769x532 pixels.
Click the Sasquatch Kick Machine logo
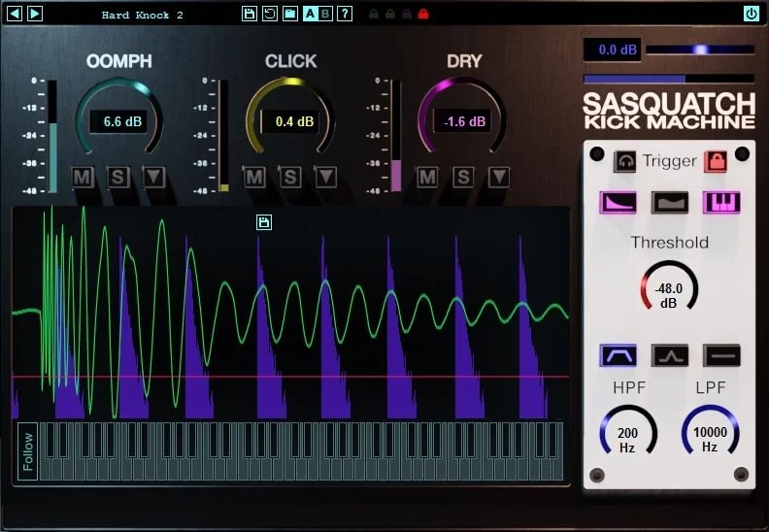(669, 111)
